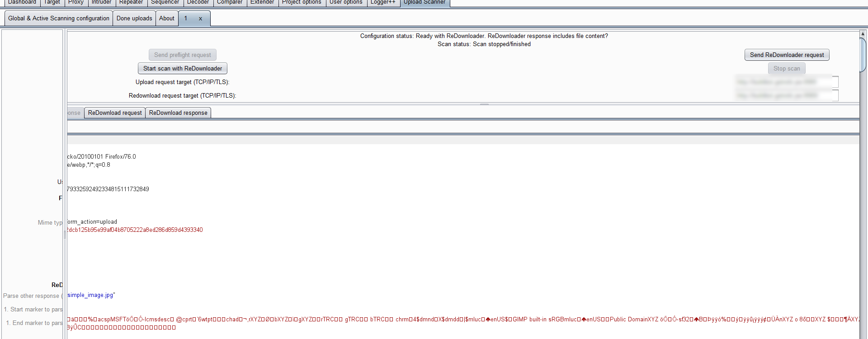Click the Send preflight request button
Image resolution: width=868 pixels, height=339 pixels.
pos(183,55)
